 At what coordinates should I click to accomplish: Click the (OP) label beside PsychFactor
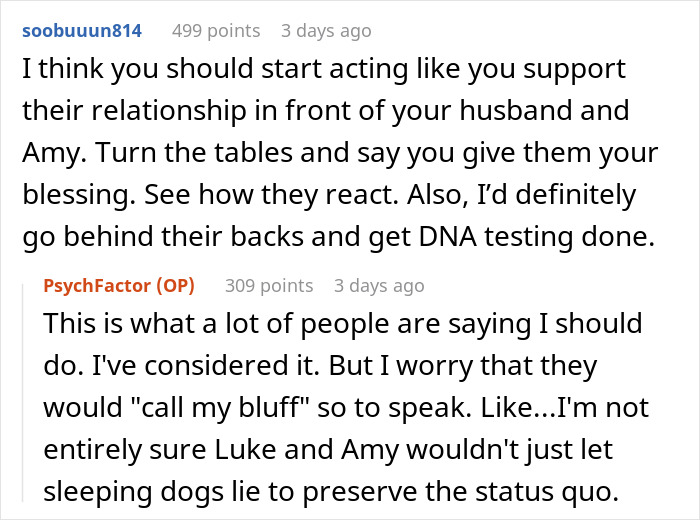click(175, 286)
